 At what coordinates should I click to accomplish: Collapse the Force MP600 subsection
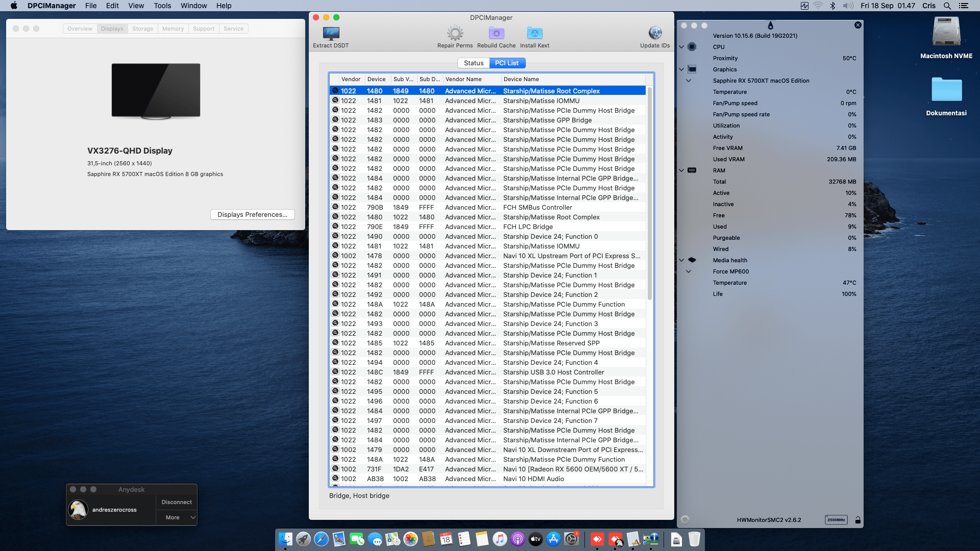pos(689,271)
